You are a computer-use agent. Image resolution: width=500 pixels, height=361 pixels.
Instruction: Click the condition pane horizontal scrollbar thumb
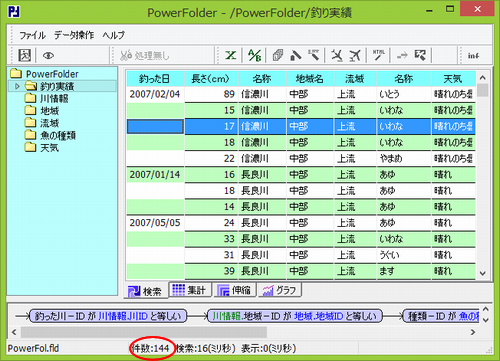click(x=144, y=332)
